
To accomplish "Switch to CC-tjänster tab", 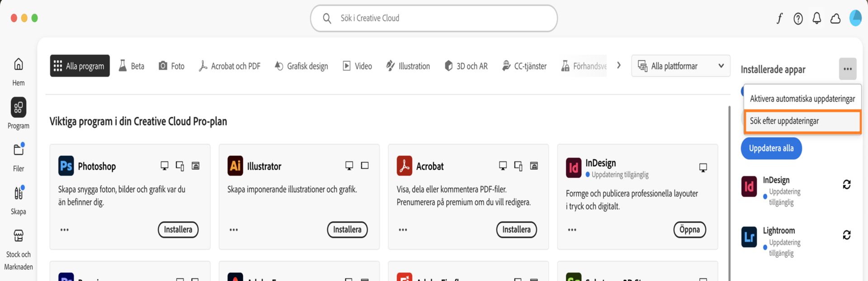I will point(524,66).
